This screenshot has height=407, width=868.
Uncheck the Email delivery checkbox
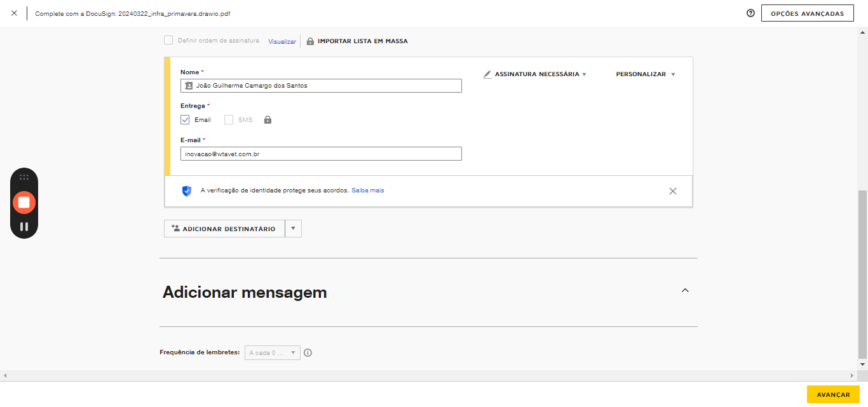click(x=185, y=119)
